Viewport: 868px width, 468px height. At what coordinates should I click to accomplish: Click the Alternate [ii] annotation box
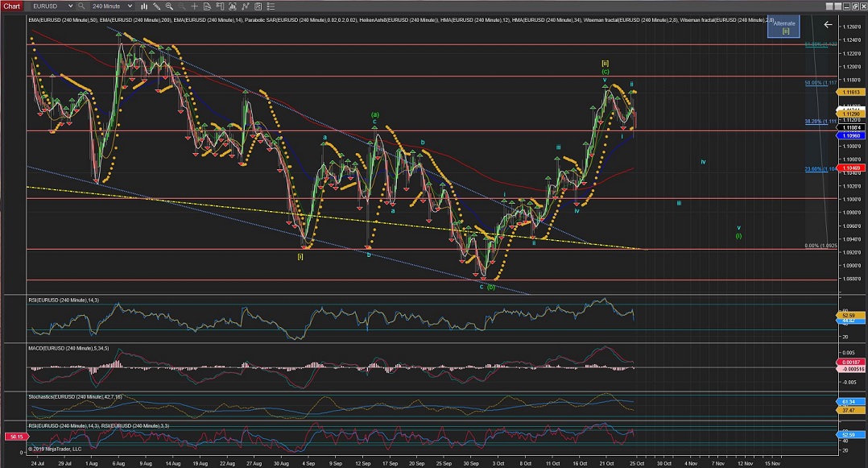coord(783,27)
